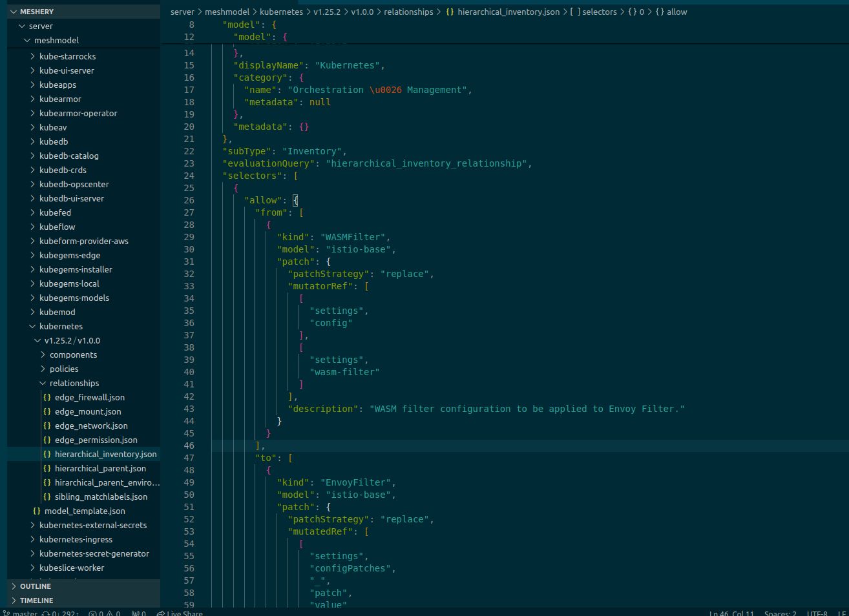Click the server breadcrumb
849x616 pixels.
[182, 12]
